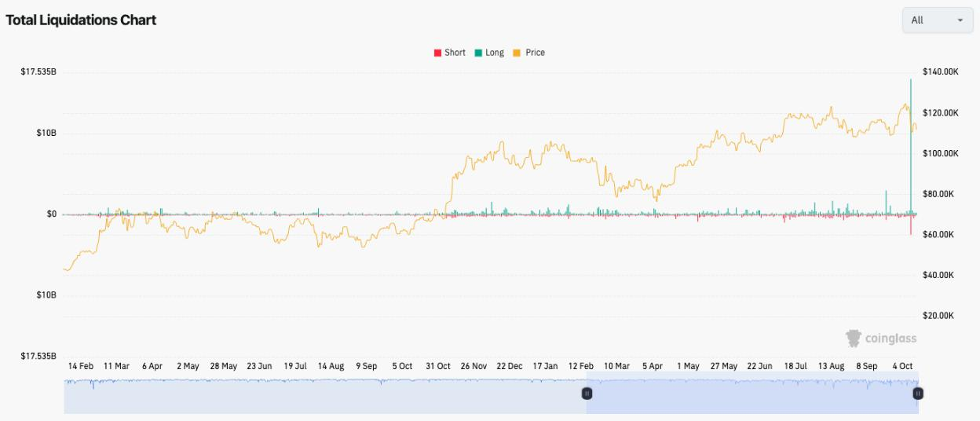Click the "23 Jun" date axis label
Viewport: 980px width, 421px height.
(x=260, y=366)
